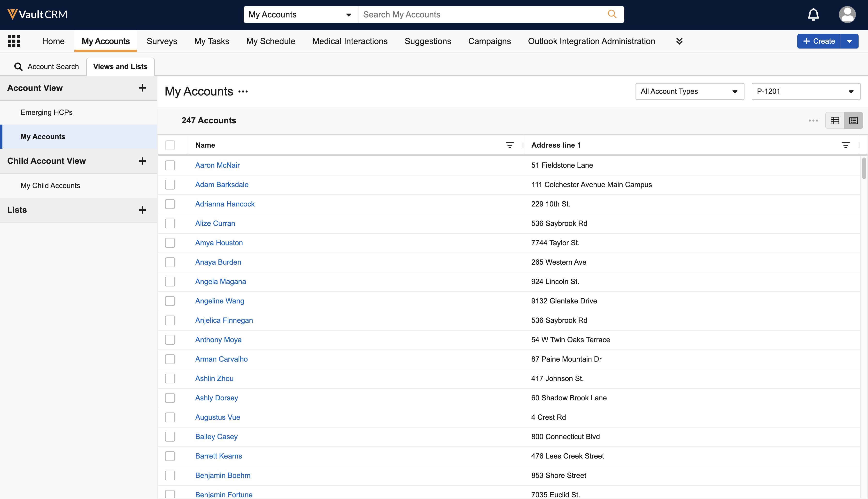The width and height of the screenshot is (868, 499).
Task: Open Adrianna Hancock account link
Action: point(225,204)
